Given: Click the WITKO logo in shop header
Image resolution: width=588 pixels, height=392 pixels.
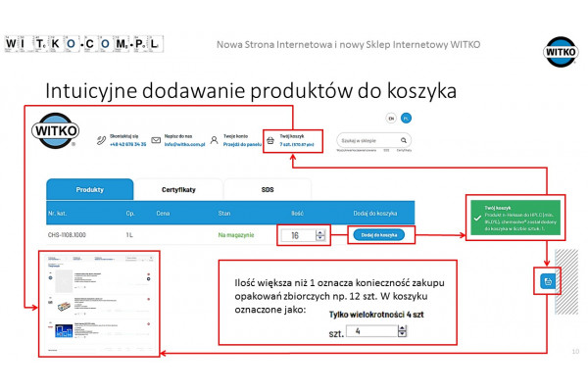Looking at the screenshot, I should pos(56,131).
